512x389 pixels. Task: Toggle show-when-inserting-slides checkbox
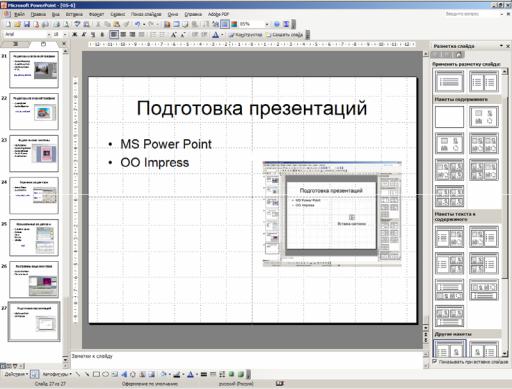[434, 361]
